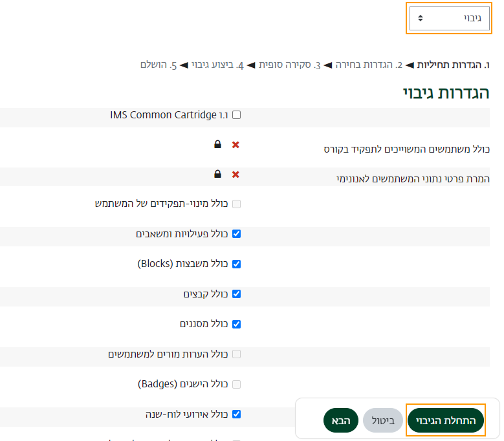
Task: Uncheck the 'כולל קבצים' checkbox
Action: tap(236, 294)
